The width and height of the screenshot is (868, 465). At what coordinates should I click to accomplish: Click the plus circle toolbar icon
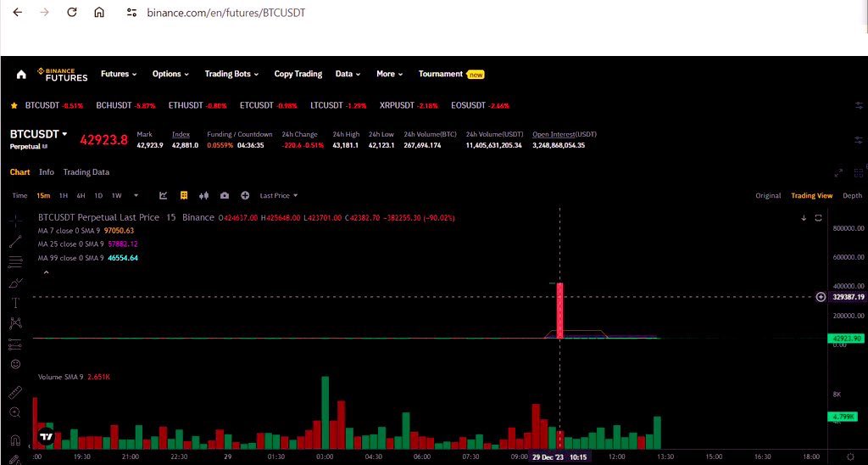pos(245,196)
